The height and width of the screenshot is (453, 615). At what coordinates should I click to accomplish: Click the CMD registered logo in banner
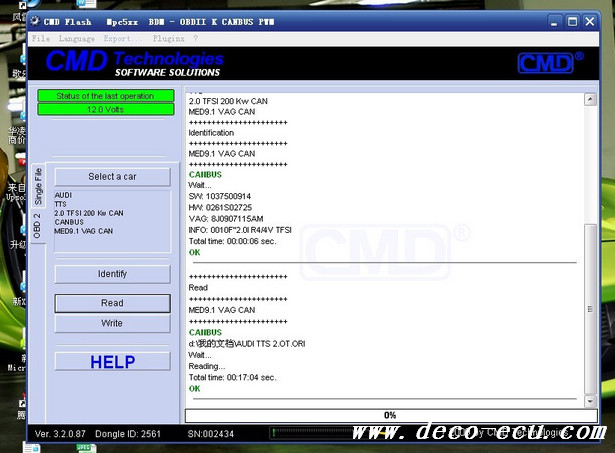pyautogui.click(x=550, y=63)
